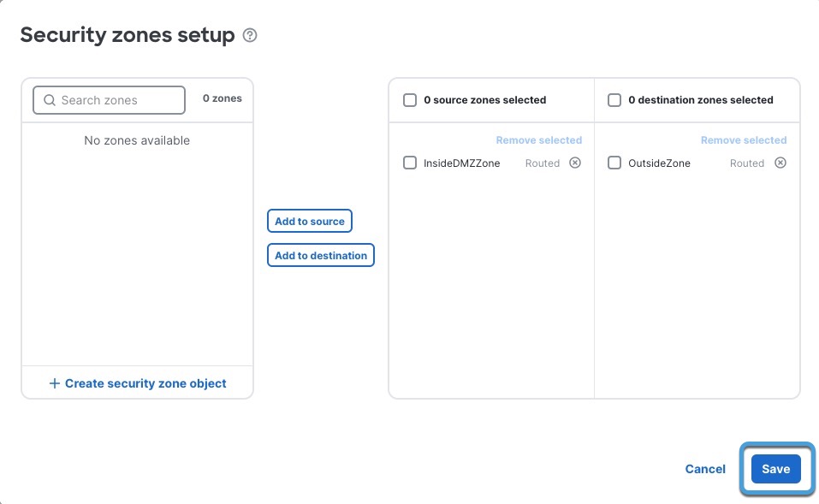This screenshot has height=504, width=819.
Task: Cancel the security zones dialog
Action: point(705,469)
